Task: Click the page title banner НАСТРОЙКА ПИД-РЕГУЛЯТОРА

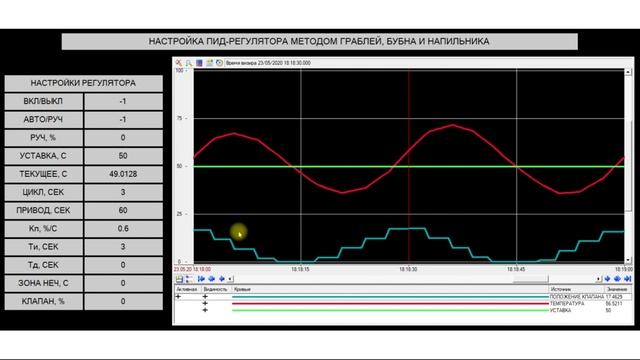Action: tap(320, 41)
